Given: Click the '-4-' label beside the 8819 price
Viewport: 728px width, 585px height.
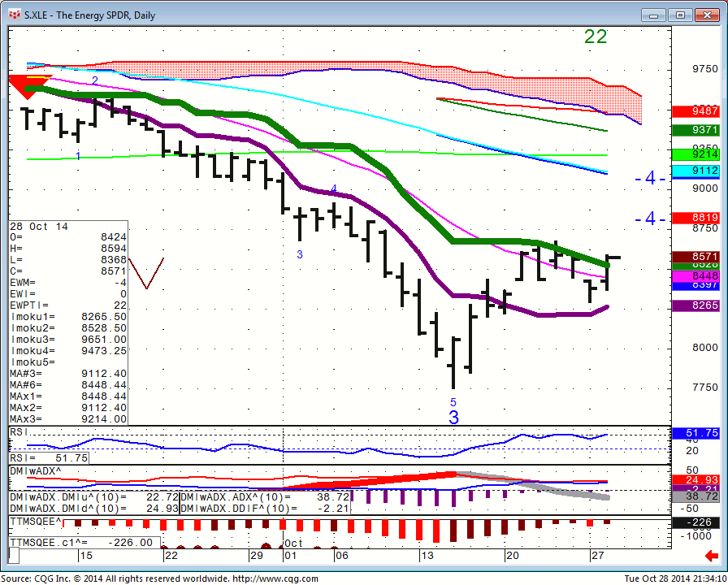Looking at the screenshot, I should click(x=651, y=219).
